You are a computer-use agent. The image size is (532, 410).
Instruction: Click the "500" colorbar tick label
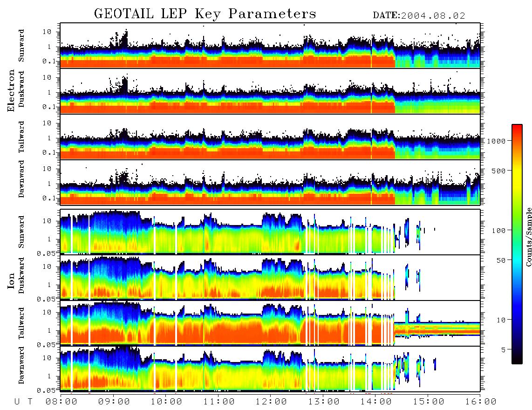499,171
